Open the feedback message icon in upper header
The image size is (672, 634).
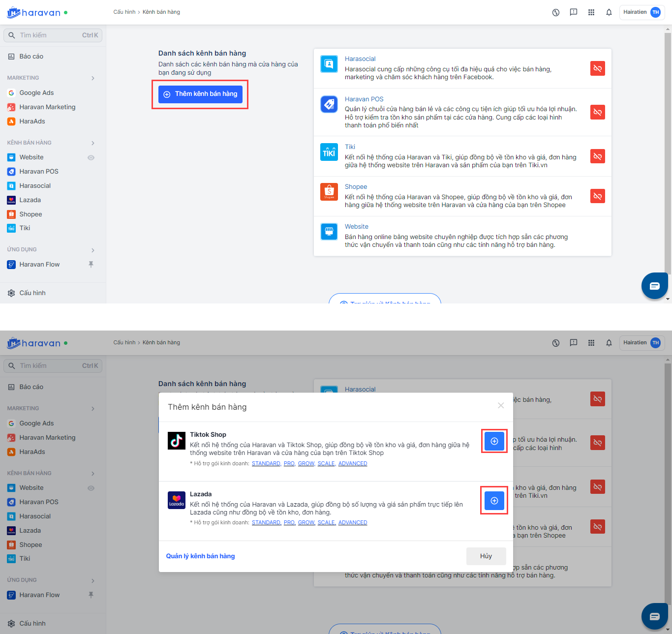[574, 12]
